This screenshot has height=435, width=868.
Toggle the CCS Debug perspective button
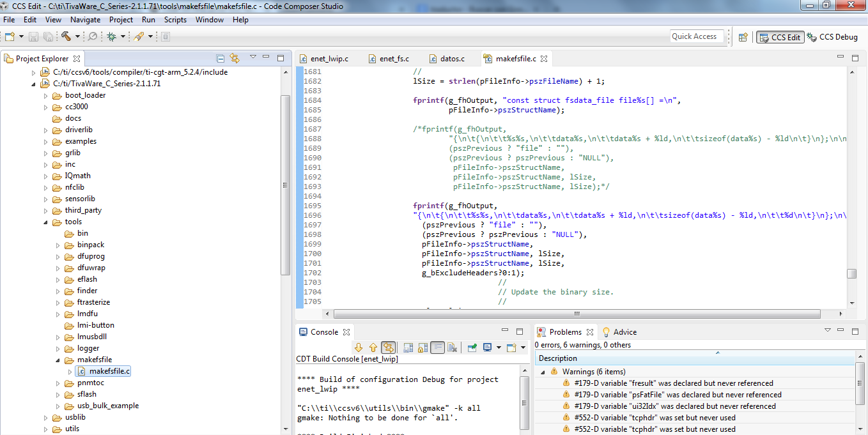(832, 37)
